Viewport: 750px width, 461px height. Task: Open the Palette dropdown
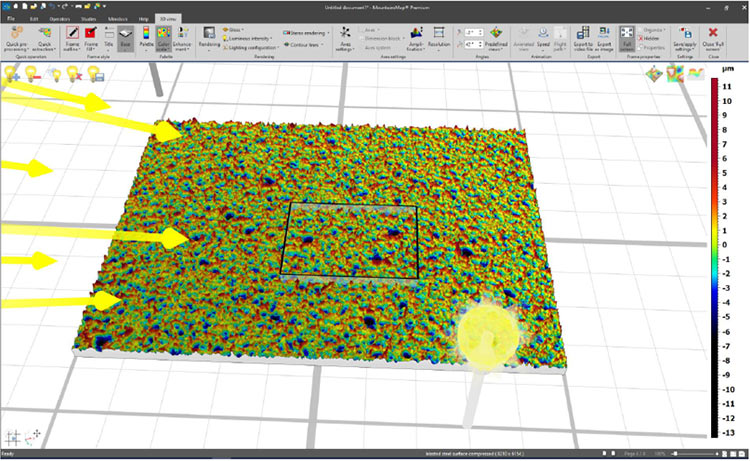(146, 38)
